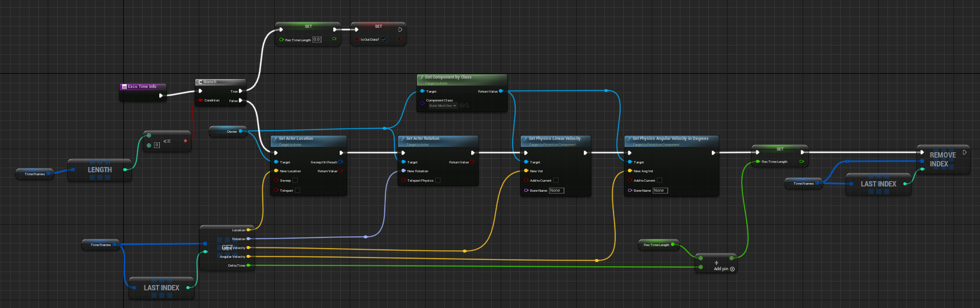Click the Get Component by Class title
980x308 pixels.
click(448, 77)
